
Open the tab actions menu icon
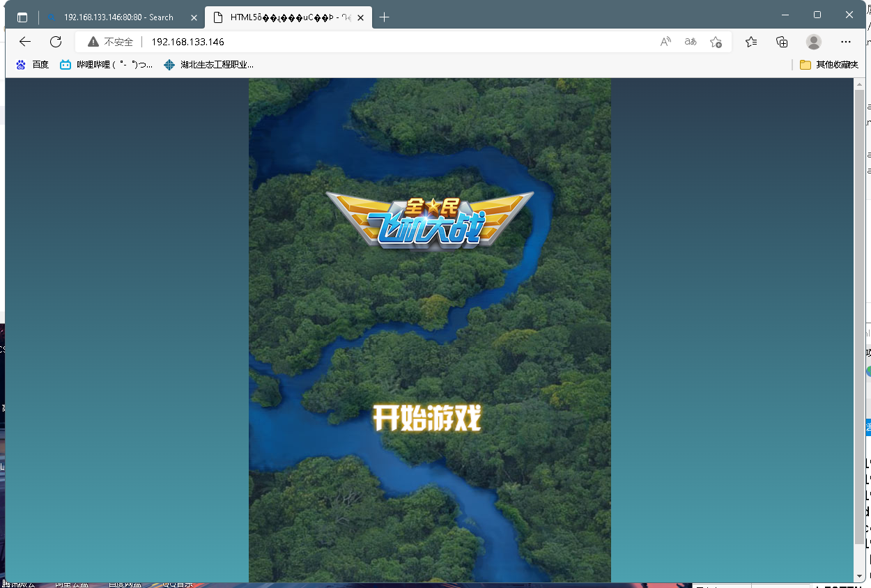click(x=22, y=17)
